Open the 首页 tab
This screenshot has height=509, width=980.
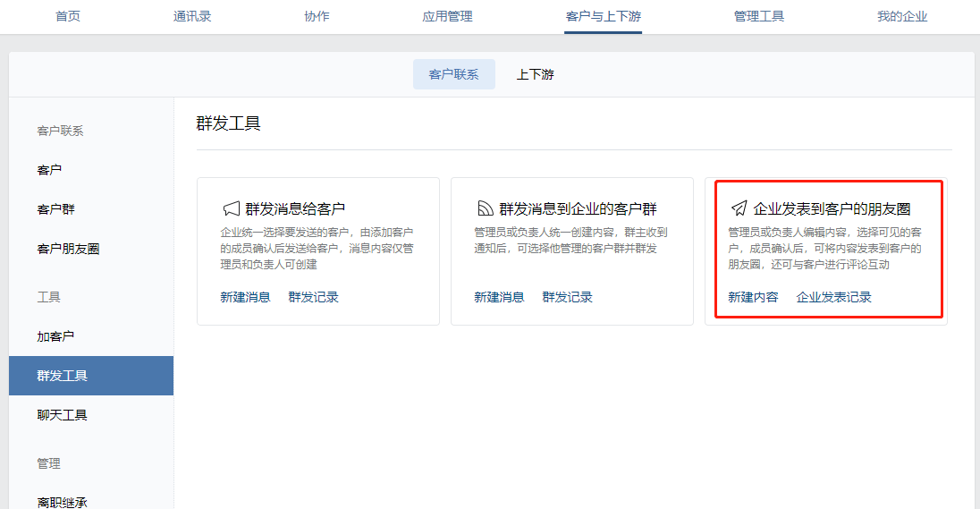coord(67,16)
